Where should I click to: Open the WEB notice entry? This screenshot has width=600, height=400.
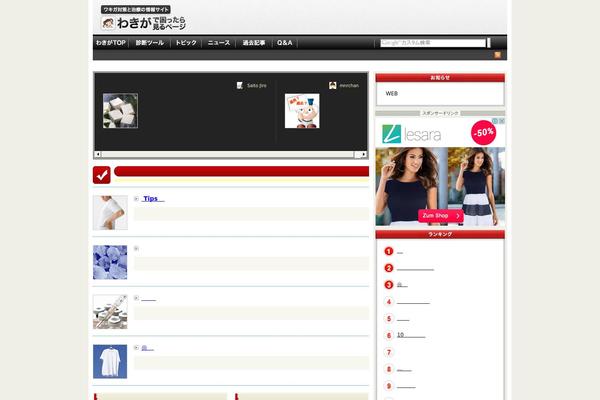[391, 93]
